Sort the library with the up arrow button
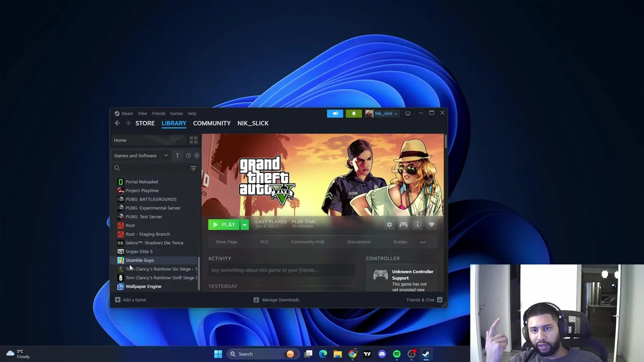The height and width of the screenshot is (362, 644). [x=177, y=155]
